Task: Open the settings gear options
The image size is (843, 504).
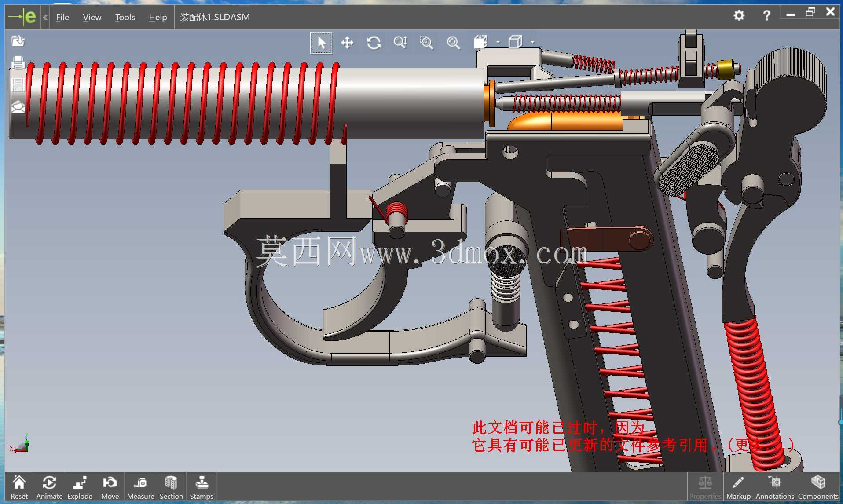Action: pos(739,15)
